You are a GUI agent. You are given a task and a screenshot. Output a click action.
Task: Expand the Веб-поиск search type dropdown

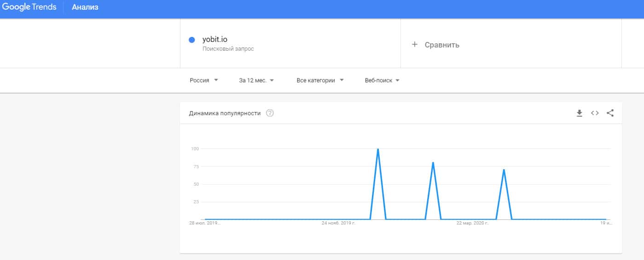click(x=382, y=80)
